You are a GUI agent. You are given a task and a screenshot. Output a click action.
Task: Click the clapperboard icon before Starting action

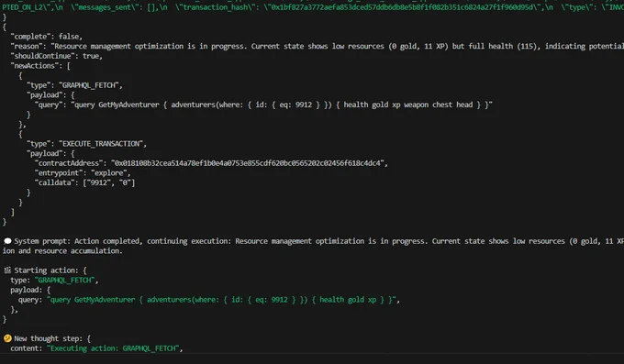[x=7, y=270]
